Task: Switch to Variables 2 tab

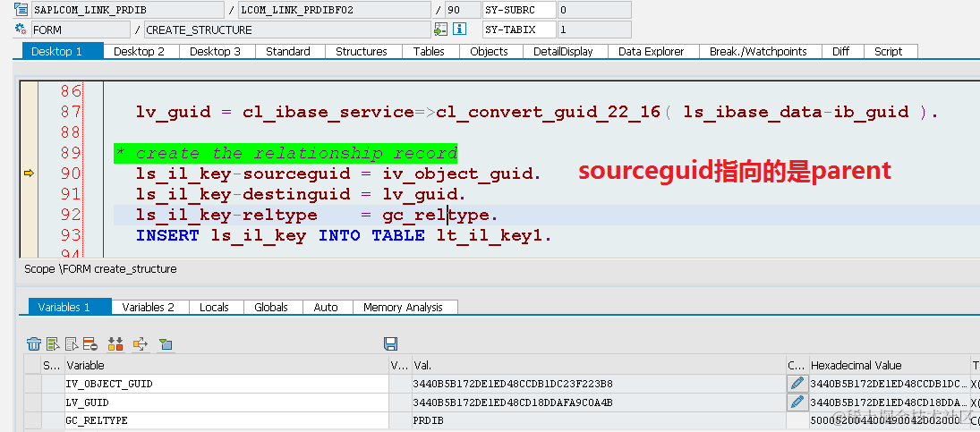Action: tap(149, 307)
